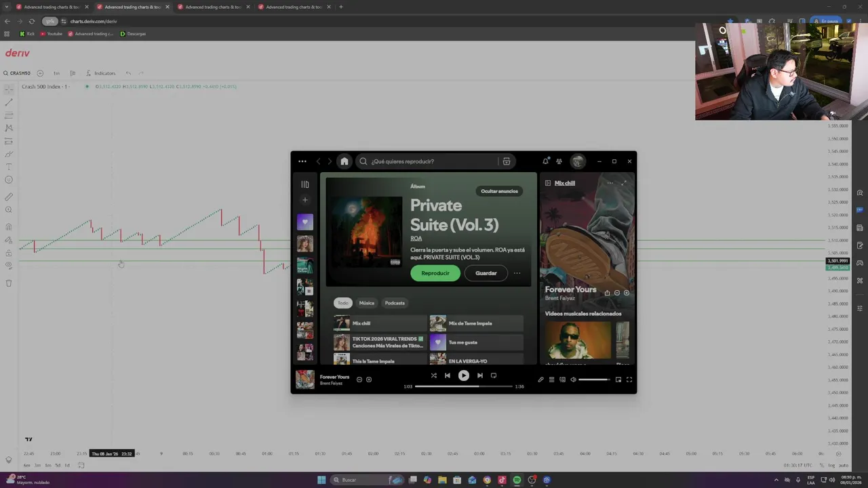Click Guardar button
This screenshot has height=488, width=868.
[486, 273]
